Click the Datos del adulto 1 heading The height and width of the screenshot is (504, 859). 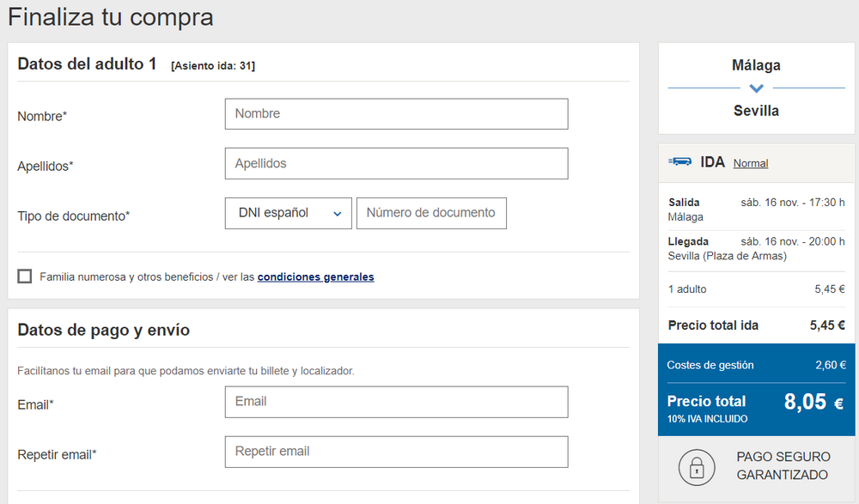click(87, 64)
